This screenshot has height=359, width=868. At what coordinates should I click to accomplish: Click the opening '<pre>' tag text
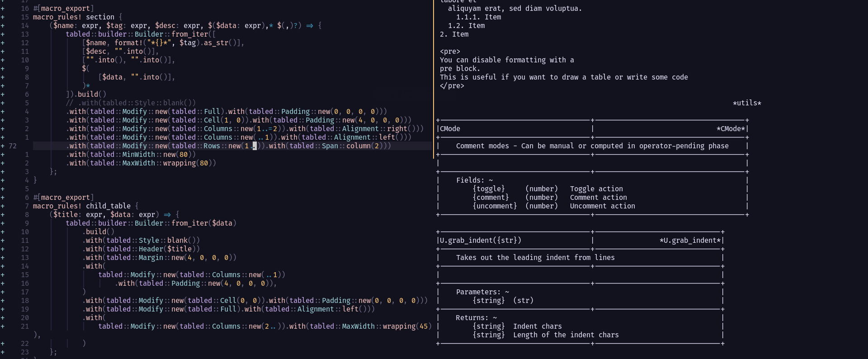click(x=450, y=52)
